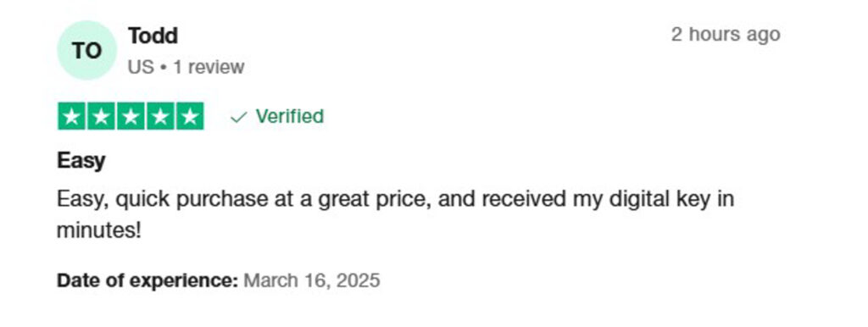868x327 pixels.
Task: Click the March 16, 2025 date
Action: [312, 280]
